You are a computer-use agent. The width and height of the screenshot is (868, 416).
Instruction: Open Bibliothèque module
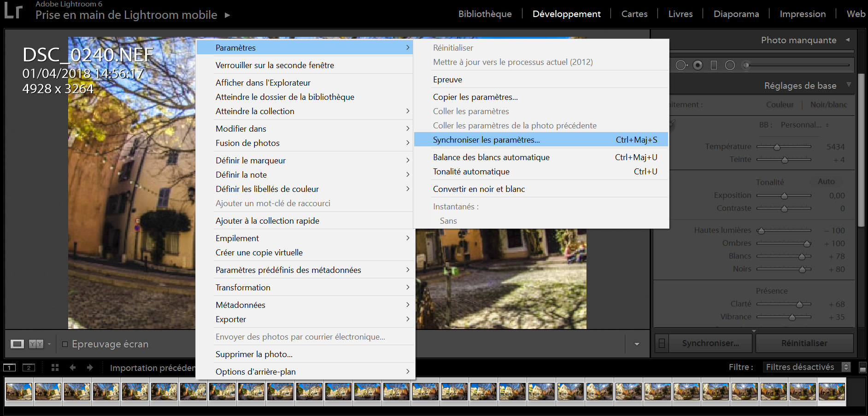[x=485, y=14]
